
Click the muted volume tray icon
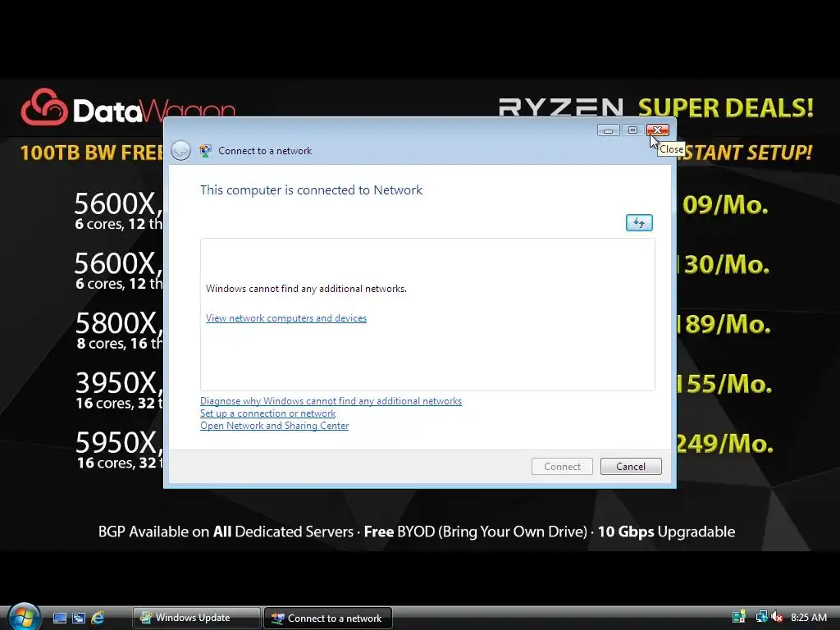point(778,617)
